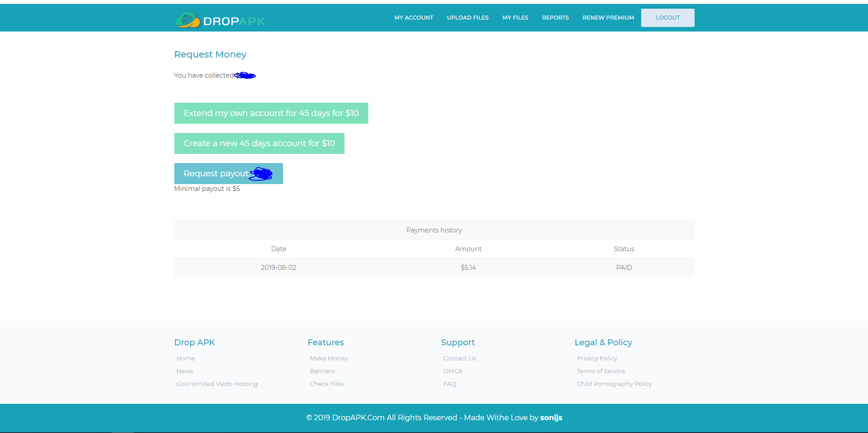868x433 pixels.
Task: Read the Privacy Policy link
Action: click(x=596, y=359)
